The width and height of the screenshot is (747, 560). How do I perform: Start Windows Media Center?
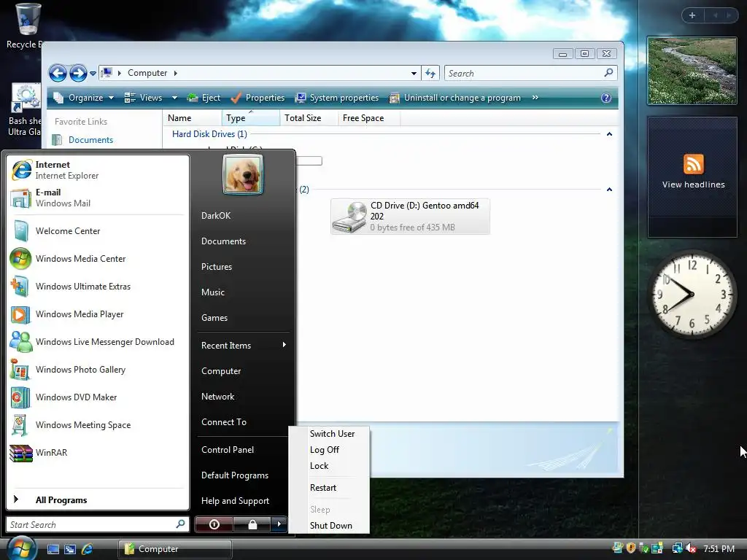pyautogui.click(x=98, y=259)
